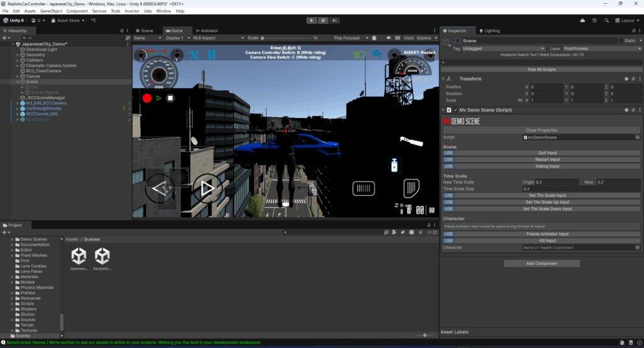Tap the blue energy bottle icon in game view
The width and height of the screenshot is (644, 348).
[x=394, y=165]
